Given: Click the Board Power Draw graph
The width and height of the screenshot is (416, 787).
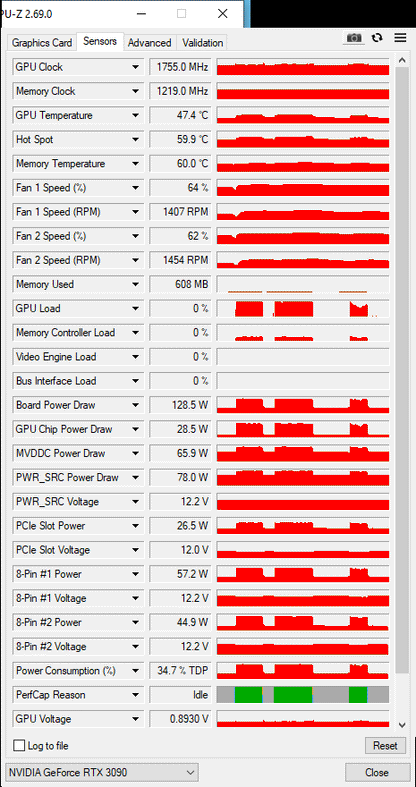Looking at the screenshot, I should pyautogui.click(x=303, y=405).
